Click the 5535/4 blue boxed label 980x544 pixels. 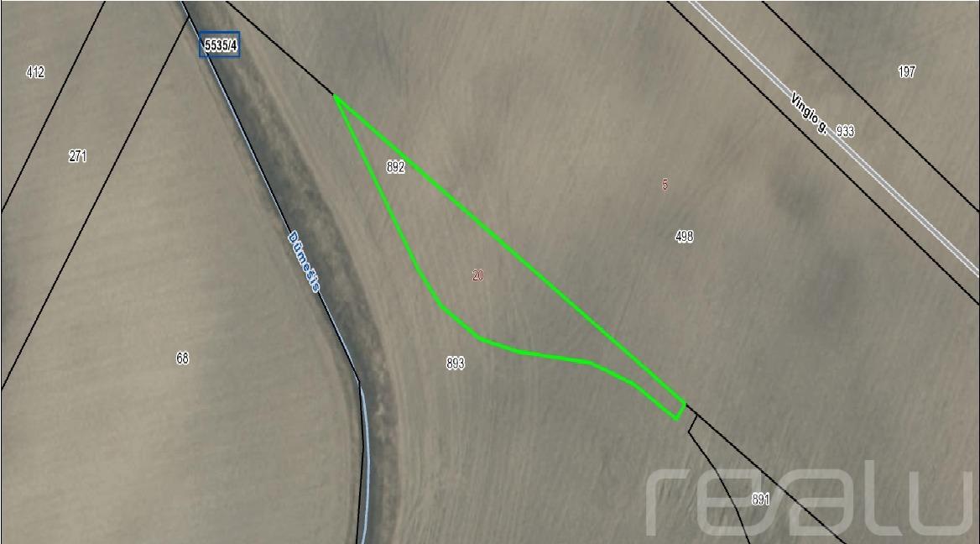pos(219,45)
